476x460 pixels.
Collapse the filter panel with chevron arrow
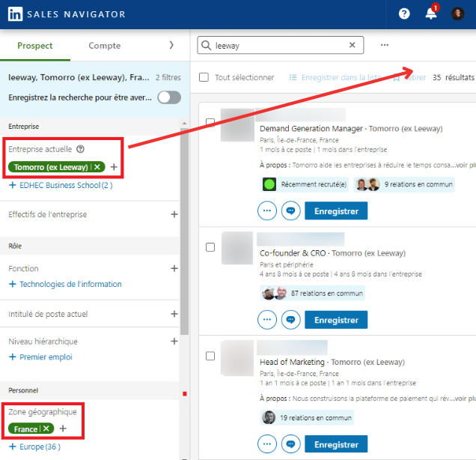[x=171, y=45]
